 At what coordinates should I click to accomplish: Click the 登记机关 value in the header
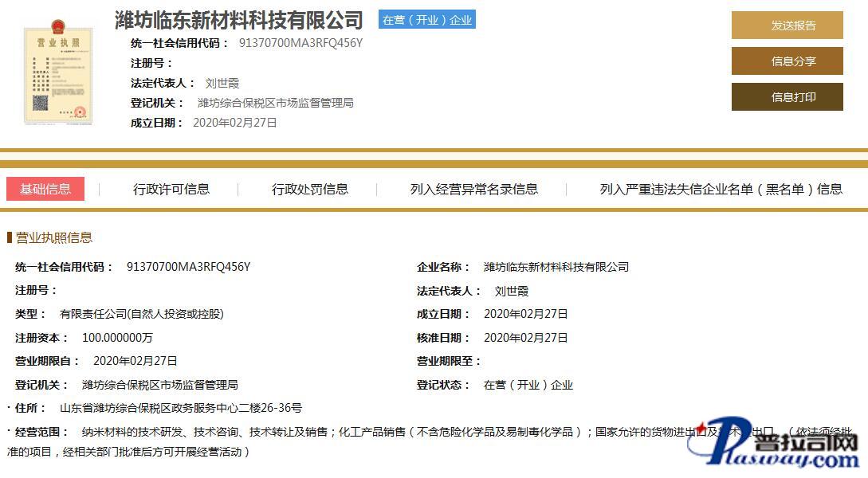coord(275,103)
